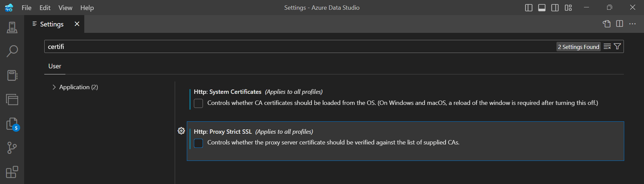Screen dimensions: 644x184
Task: Open the Notebooks view in the activity bar
Action: [12, 75]
